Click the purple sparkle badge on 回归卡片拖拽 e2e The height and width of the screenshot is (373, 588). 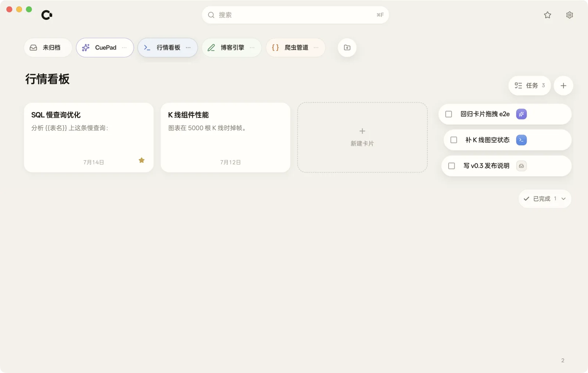tap(521, 114)
